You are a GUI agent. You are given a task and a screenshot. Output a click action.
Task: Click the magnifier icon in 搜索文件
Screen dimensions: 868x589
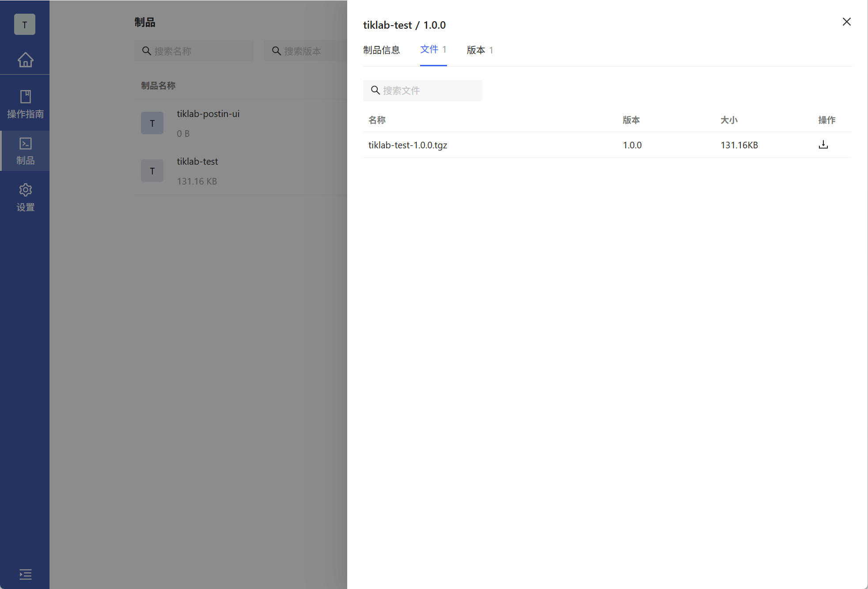coord(375,91)
